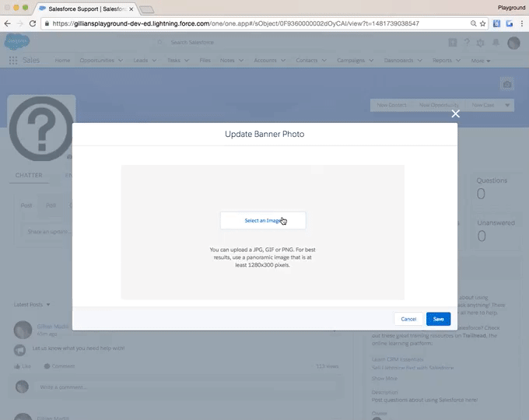Click the group question mark photo
Viewport: 529px width, 420px height.
click(x=40, y=128)
